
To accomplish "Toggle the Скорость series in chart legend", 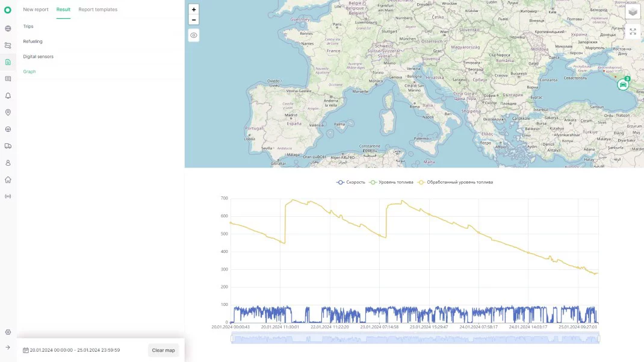I will 351,183.
